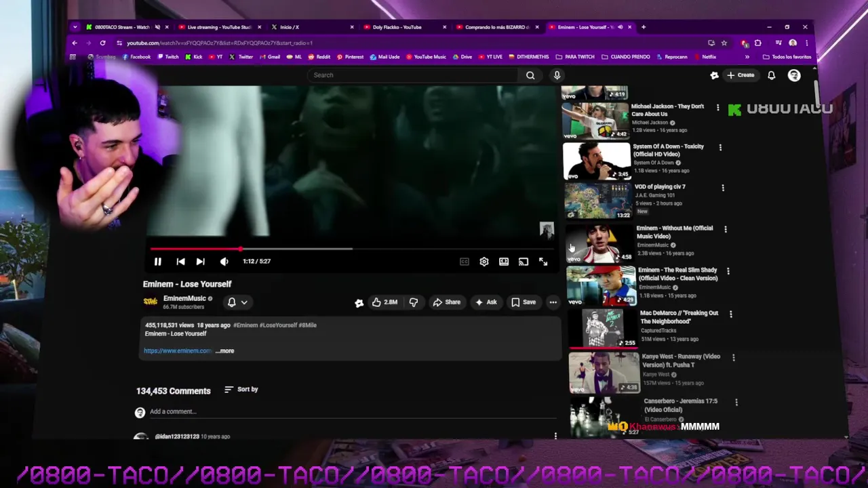Open options menu for Michael Jackson video

pos(717,107)
